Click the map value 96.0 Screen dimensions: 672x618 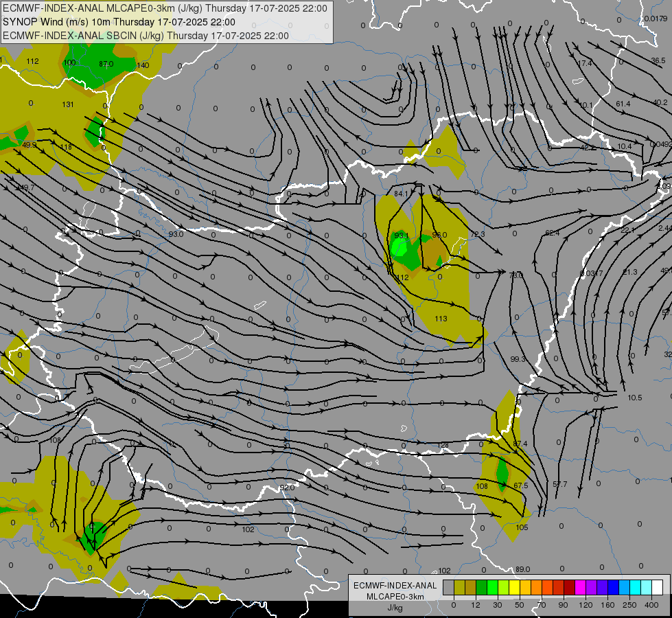point(439,235)
